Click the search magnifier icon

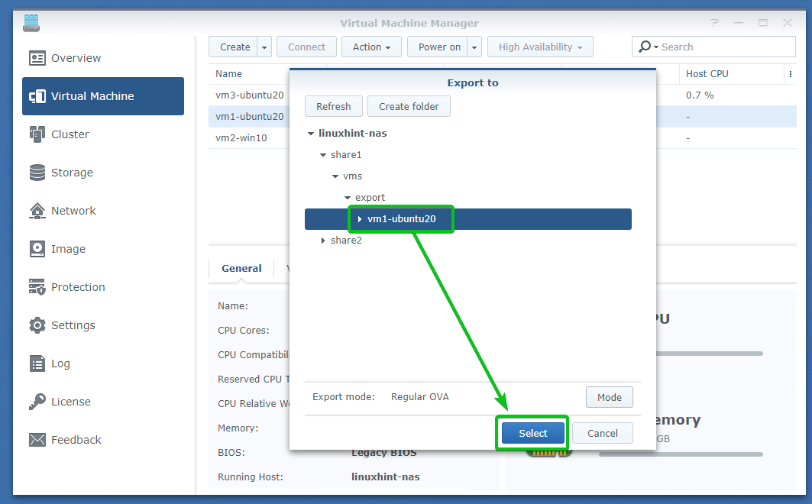tap(645, 47)
